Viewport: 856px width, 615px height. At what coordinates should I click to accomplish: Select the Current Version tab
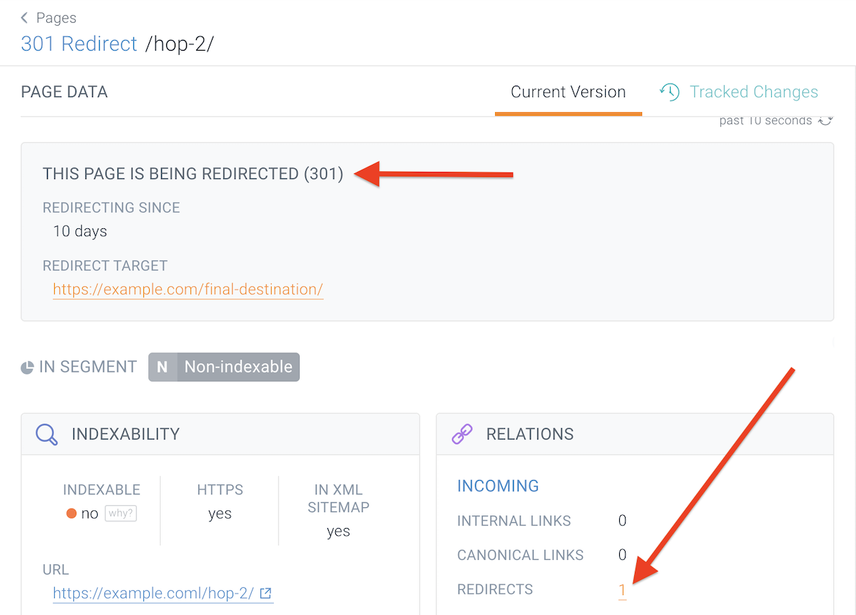pyautogui.click(x=568, y=91)
